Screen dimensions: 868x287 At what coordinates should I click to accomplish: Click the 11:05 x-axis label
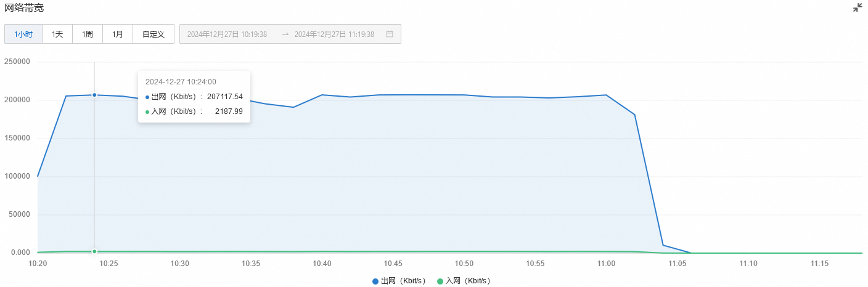click(x=677, y=264)
